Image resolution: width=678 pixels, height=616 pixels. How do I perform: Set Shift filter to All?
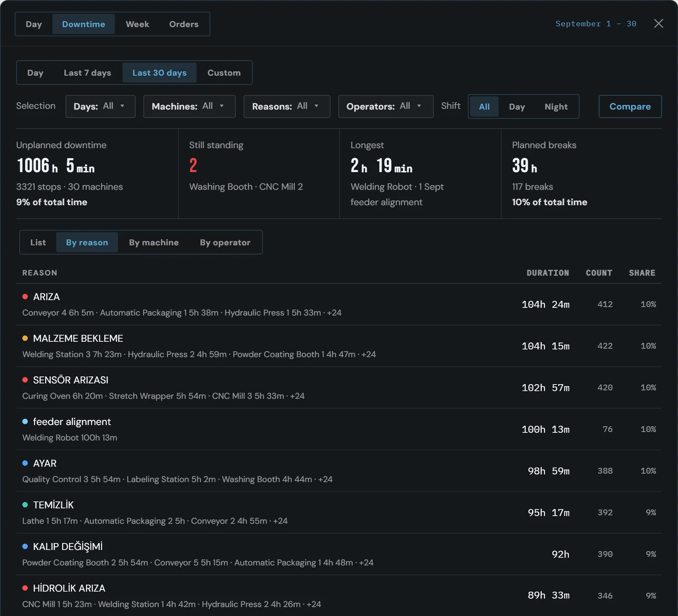(x=484, y=106)
